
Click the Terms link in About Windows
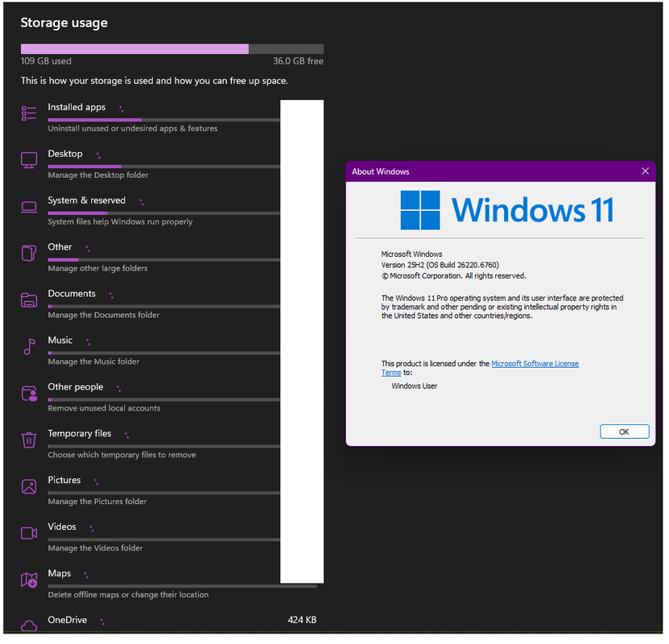click(x=391, y=373)
